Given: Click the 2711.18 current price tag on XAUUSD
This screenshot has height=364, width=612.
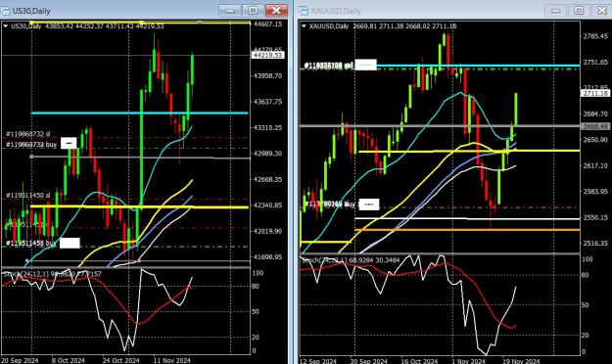Looking at the screenshot, I should (x=595, y=93).
